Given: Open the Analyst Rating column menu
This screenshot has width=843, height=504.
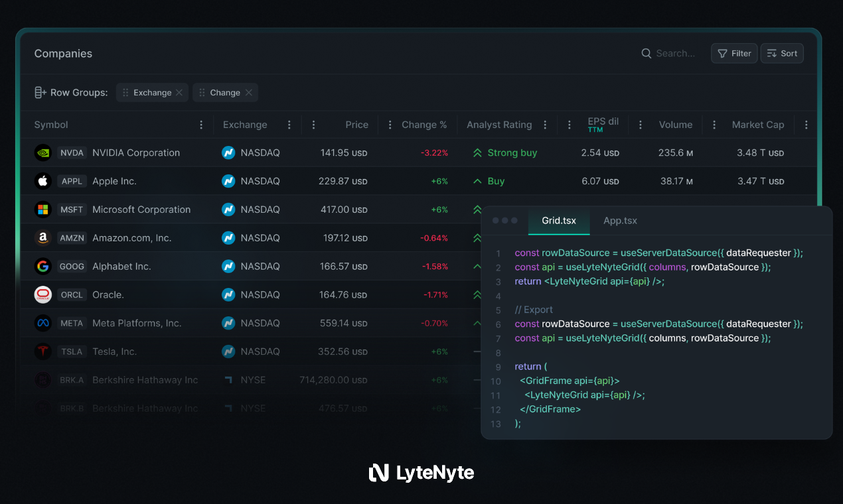Looking at the screenshot, I should 545,125.
